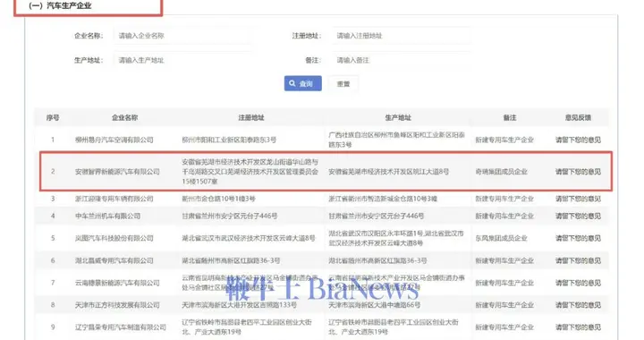Click the production address cell in row 1
Screen dimensions: 644x340
point(397,140)
